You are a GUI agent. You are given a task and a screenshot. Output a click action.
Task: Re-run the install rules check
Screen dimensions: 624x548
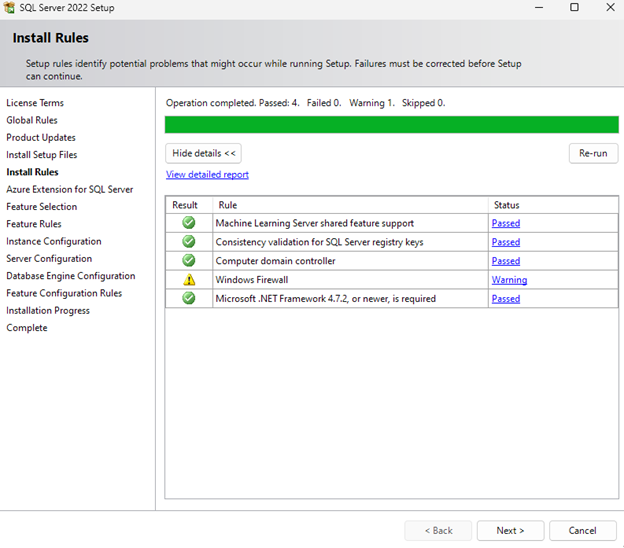[x=593, y=153]
